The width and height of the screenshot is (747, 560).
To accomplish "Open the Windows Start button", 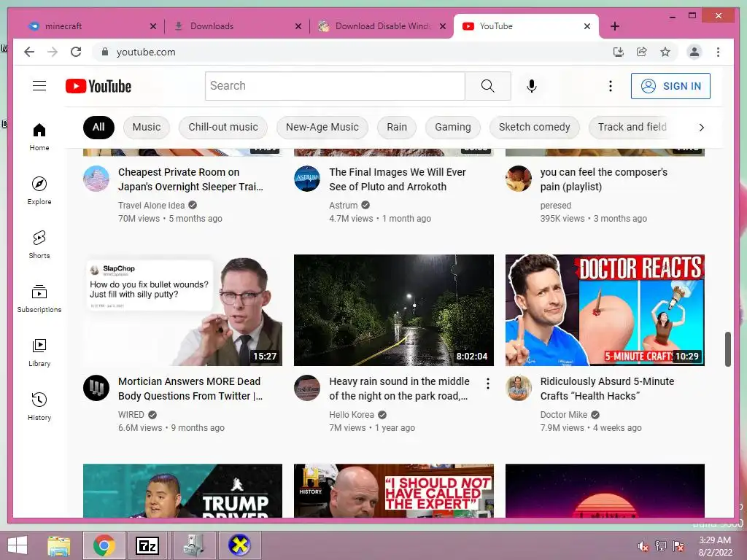I will click(x=18, y=545).
